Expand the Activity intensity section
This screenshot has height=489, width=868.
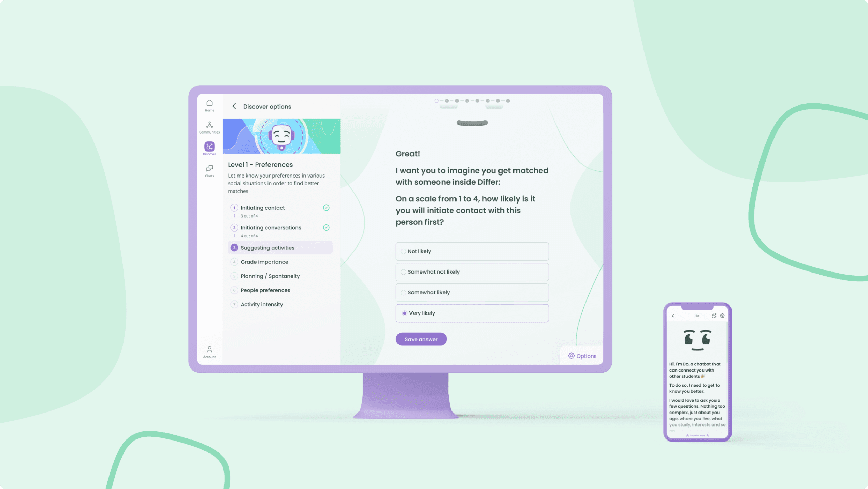point(262,304)
